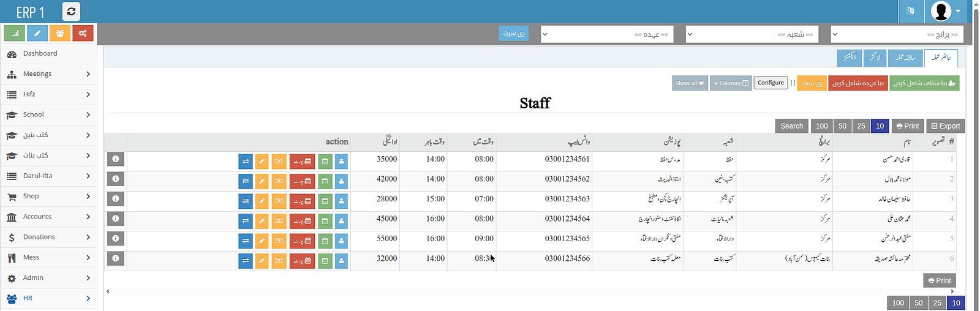Open the user avatar account menu
This screenshot has width=980, height=311.
(946, 11)
